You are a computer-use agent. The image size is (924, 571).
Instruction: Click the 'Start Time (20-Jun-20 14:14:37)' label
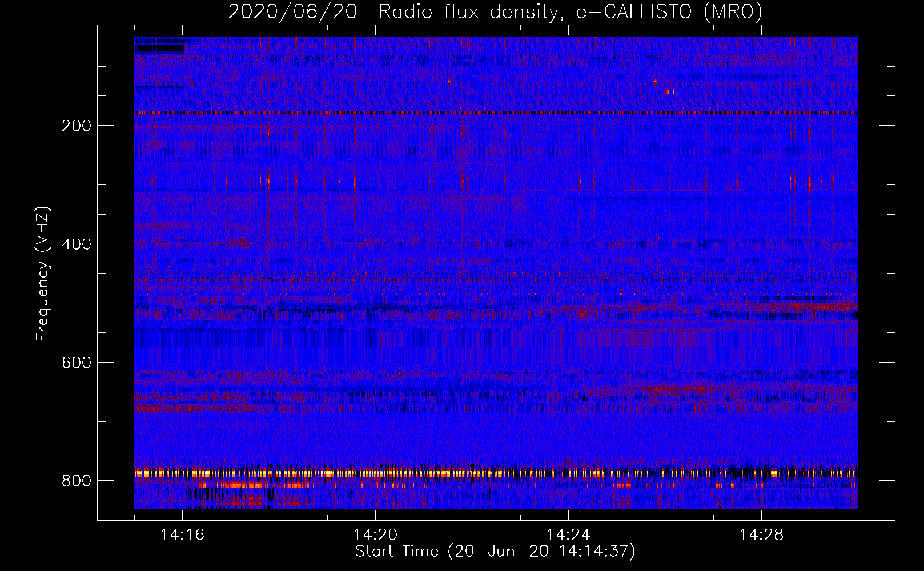point(495,552)
